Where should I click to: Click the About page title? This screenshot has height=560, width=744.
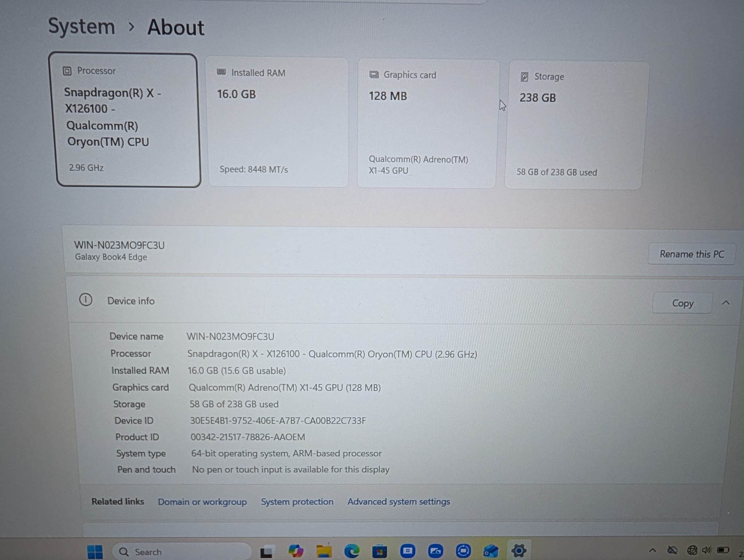point(176,27)
